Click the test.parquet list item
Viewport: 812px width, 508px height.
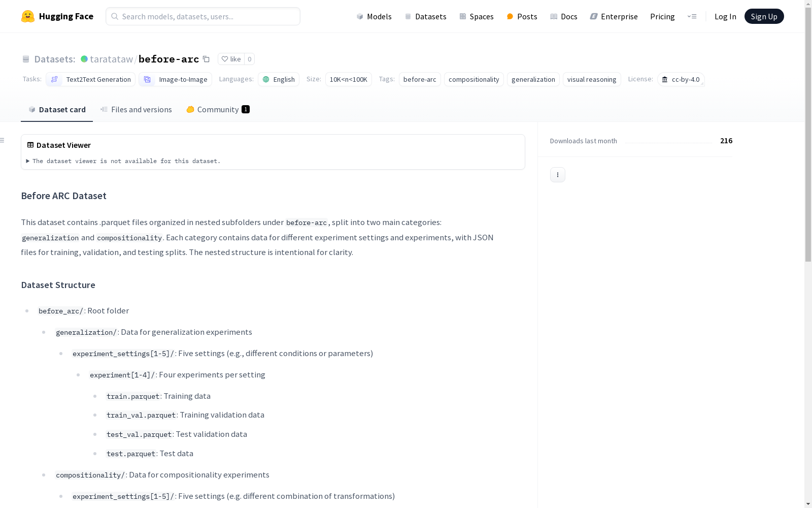coord(150,454)
